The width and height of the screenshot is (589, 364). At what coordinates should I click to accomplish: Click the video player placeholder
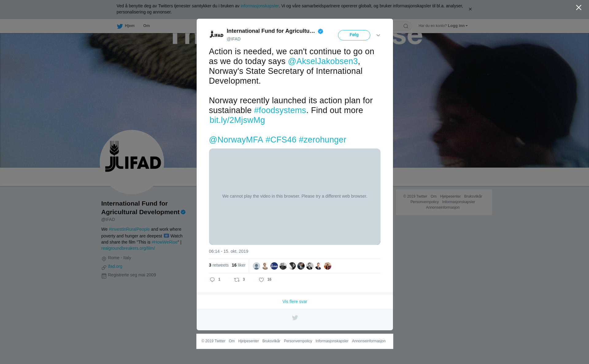coord(295,197)
